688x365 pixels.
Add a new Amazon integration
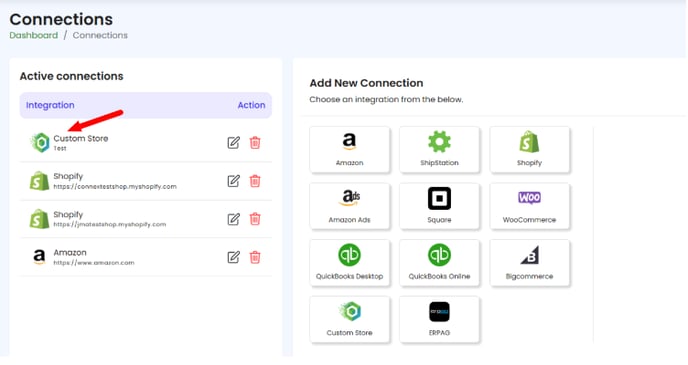click(349, 150)
